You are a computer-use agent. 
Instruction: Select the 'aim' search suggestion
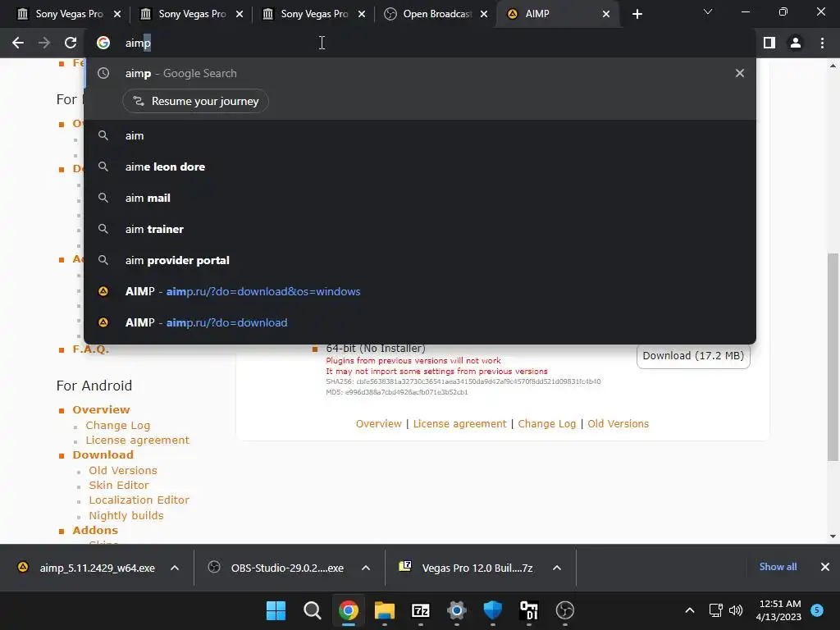point(420,135)
